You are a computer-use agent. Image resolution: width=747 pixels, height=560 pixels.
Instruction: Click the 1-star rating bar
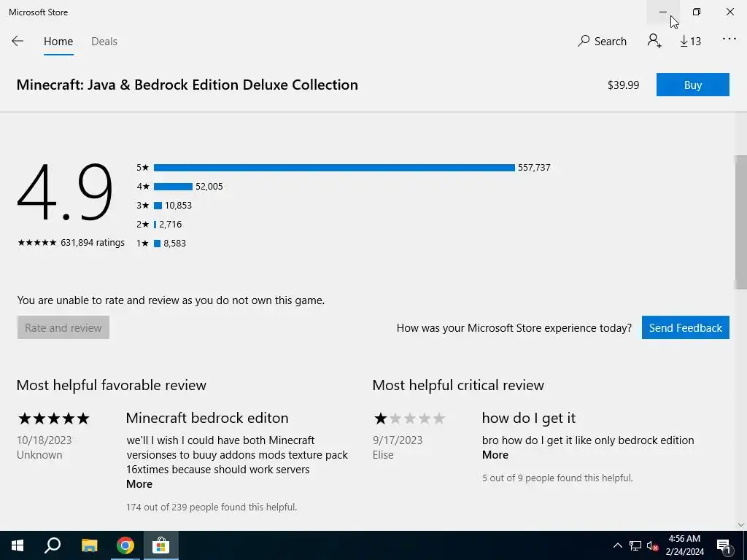(158, 244)
